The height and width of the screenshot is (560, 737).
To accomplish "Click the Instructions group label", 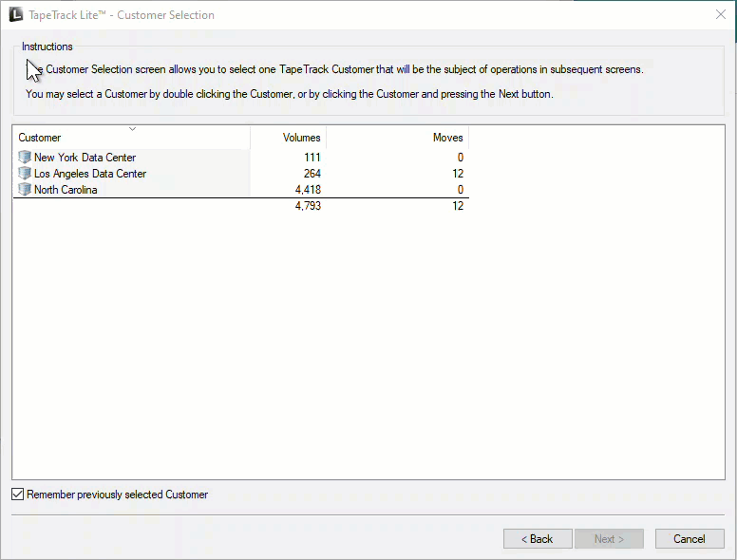I will [47, 47].
